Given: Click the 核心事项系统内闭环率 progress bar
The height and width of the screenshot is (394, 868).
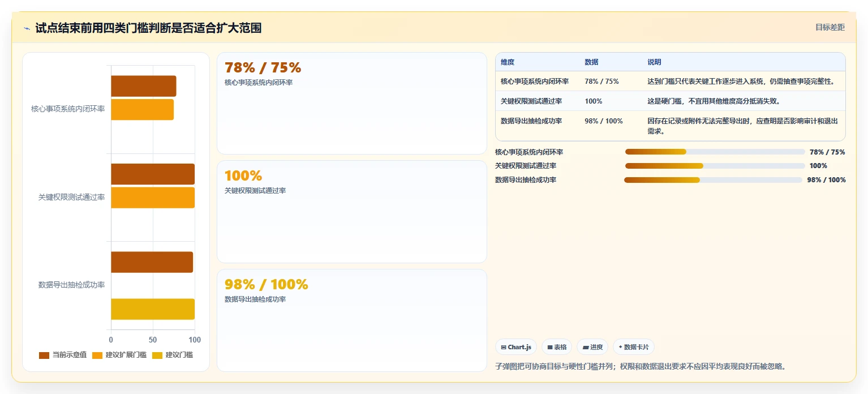Looking at the screenshot, I should pyautogui.click(x=715, y=152).
